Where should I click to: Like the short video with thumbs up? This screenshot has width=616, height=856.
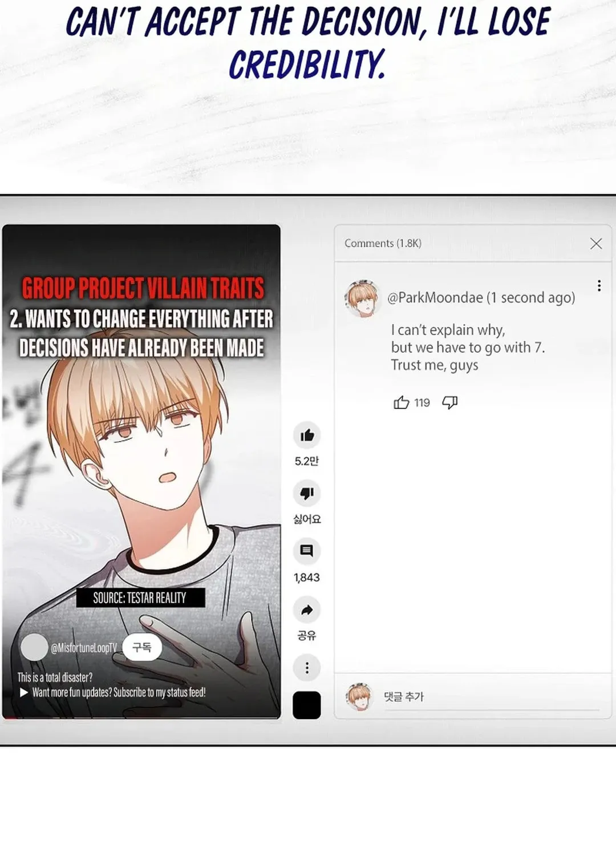(307, 435)
